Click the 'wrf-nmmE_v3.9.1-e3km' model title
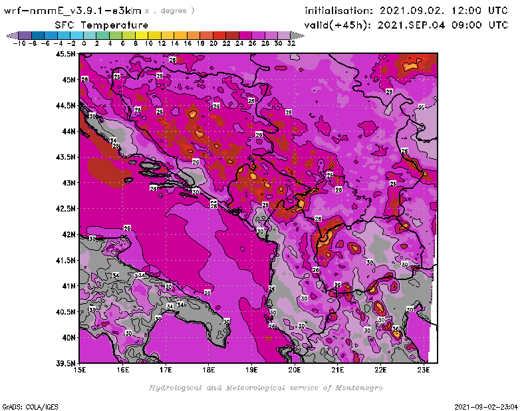This screenshot has width=532, height=411. 72,11
